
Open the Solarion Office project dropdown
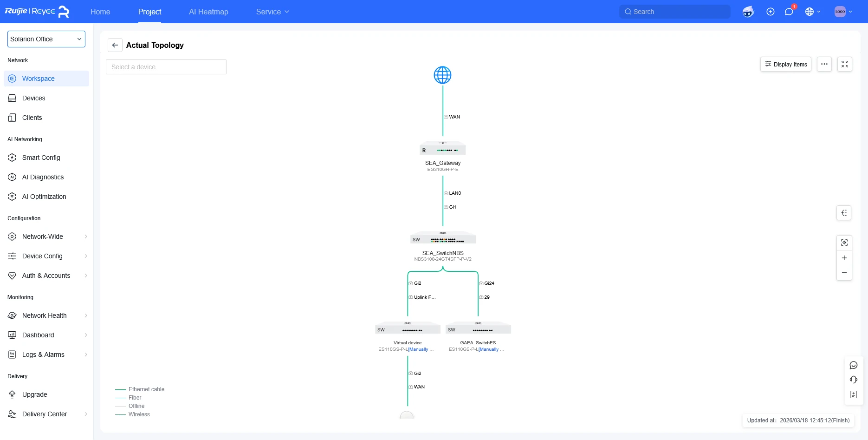pyautogui.click(x=46, y=39)
